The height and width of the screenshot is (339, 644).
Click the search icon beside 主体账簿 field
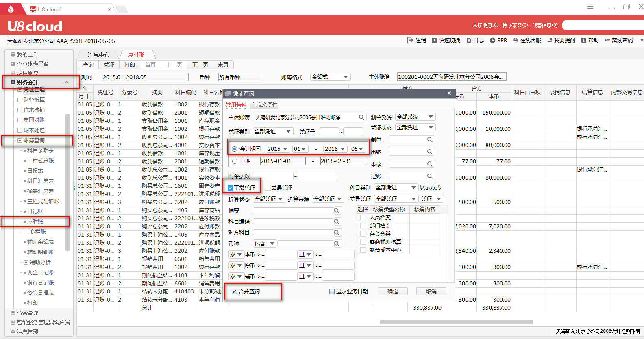click(361, 117)
